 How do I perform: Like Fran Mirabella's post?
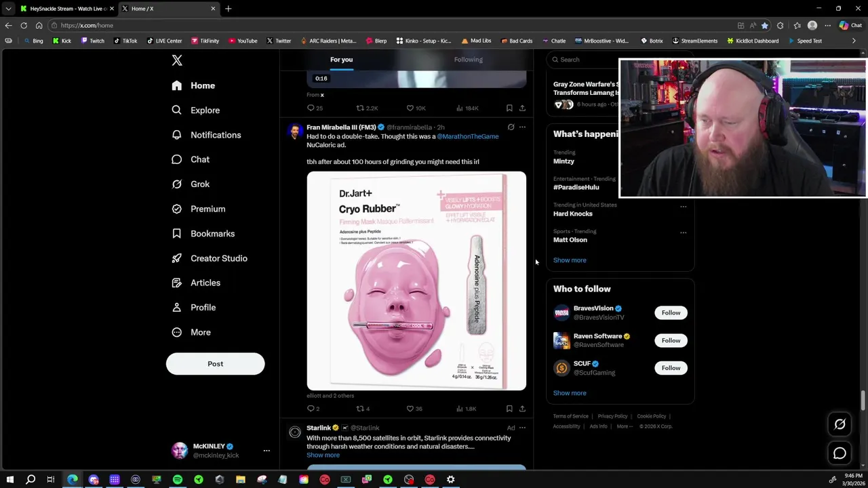414,409
